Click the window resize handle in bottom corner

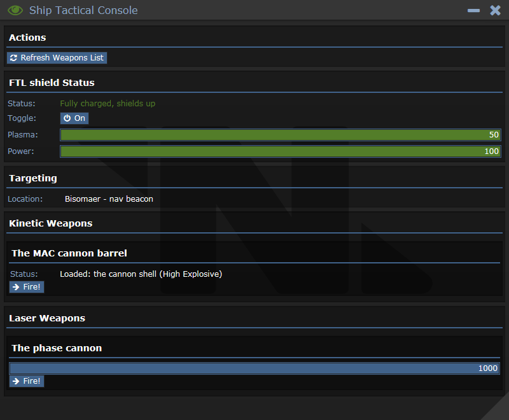[x=499, y=410]
